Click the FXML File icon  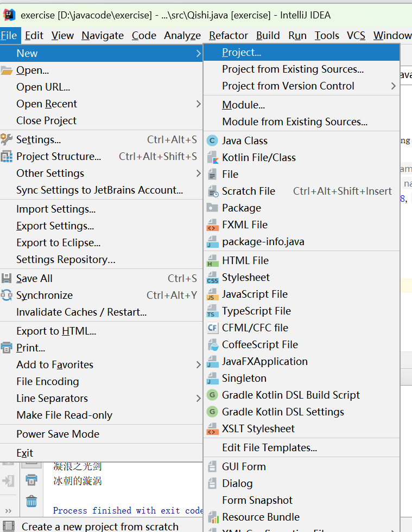(x=212, y=225)
